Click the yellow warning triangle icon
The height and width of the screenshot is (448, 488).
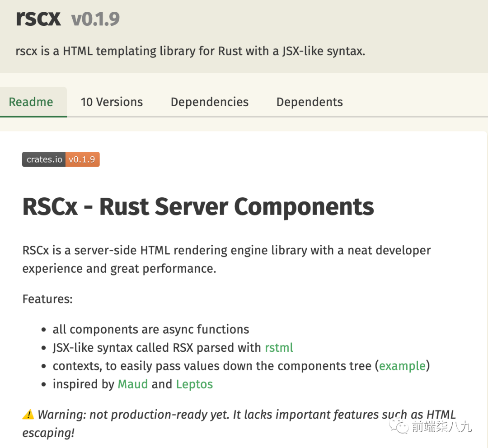(28, 415)
